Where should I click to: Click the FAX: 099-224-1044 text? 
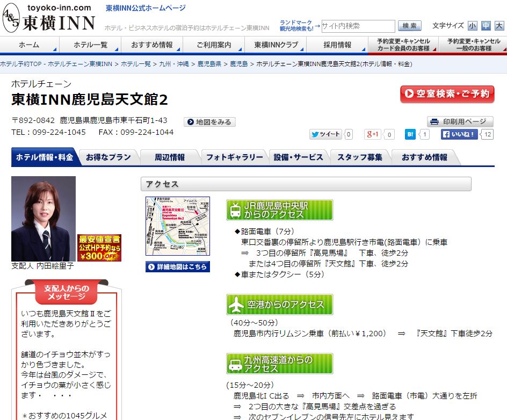click(x=136, y=132)
